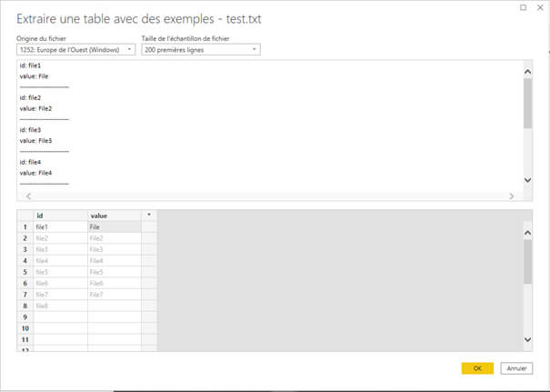Screen dimensions: 550x392
Task: Select the suggested cell File2 in value column
Action: tap(115, 238)
